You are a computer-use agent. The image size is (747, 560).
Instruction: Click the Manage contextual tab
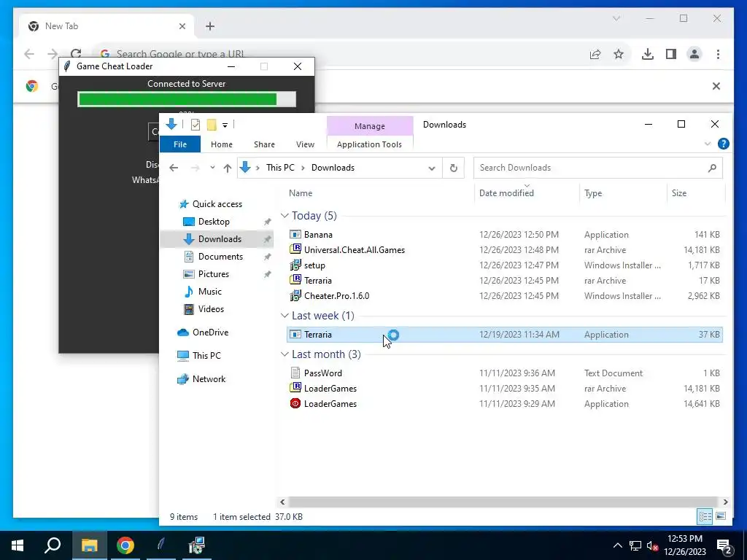pos(370,126)
